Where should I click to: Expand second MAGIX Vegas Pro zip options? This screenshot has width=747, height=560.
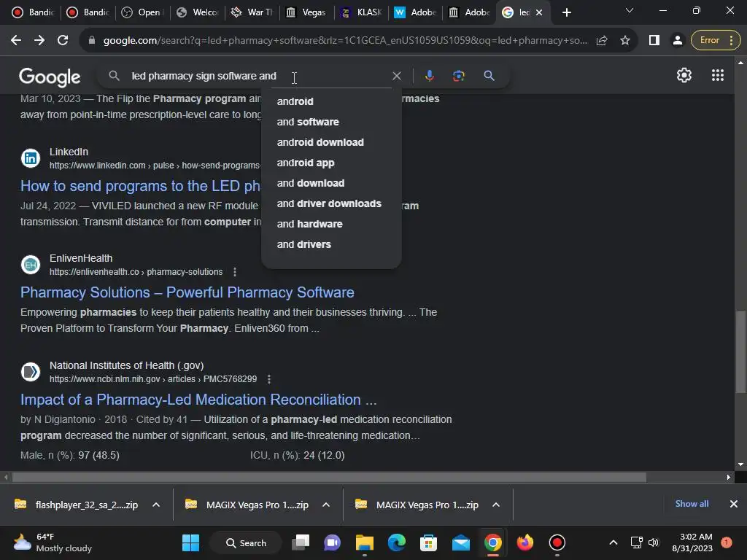(496, 505)
